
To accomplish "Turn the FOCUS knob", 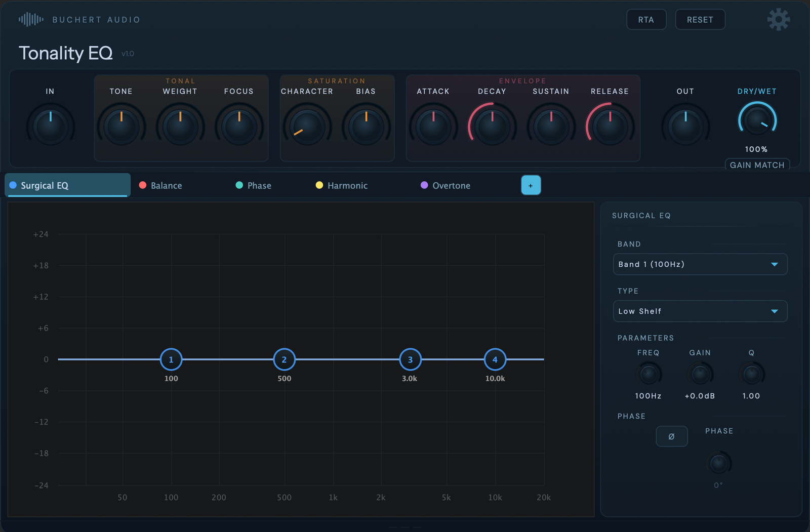I will point(239,126).
